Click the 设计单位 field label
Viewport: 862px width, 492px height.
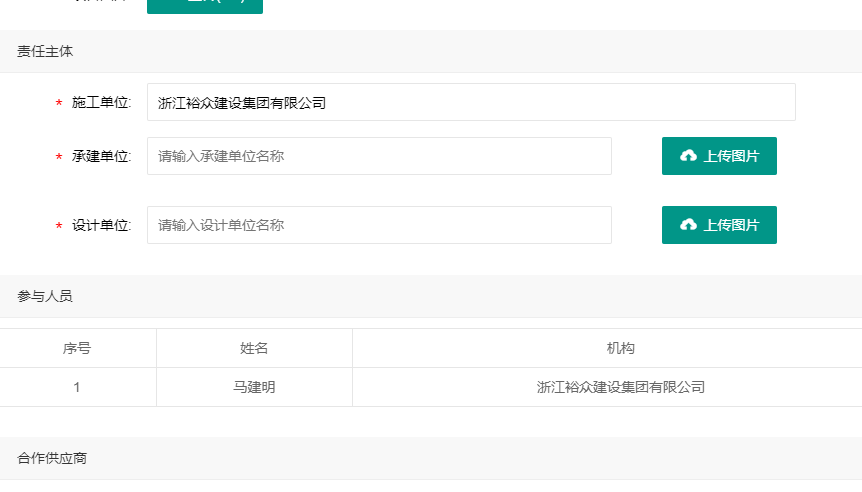click(x=101, y=225)
